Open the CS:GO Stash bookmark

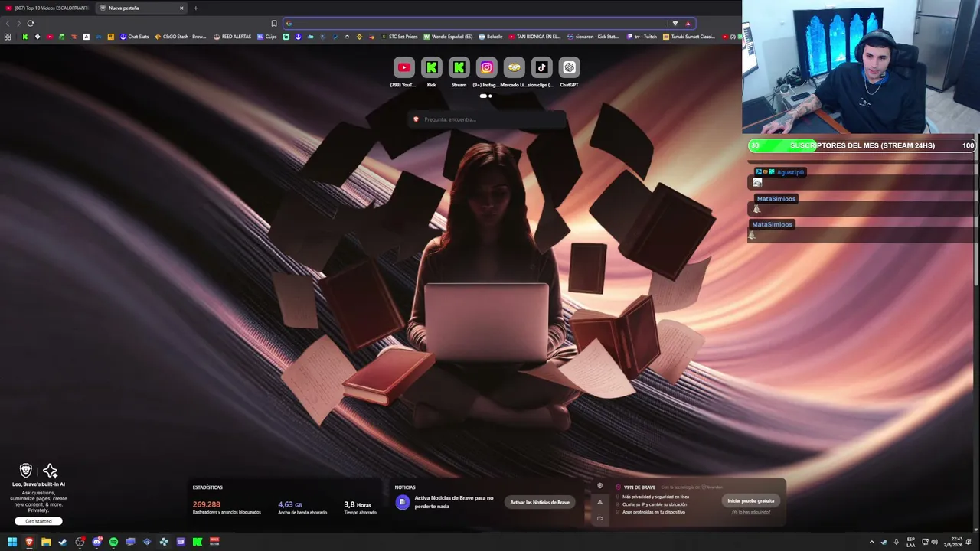181,37
